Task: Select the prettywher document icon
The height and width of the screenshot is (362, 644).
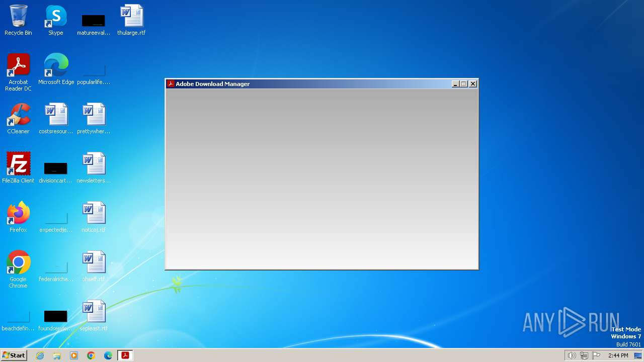Action: [x=94, y=119]
